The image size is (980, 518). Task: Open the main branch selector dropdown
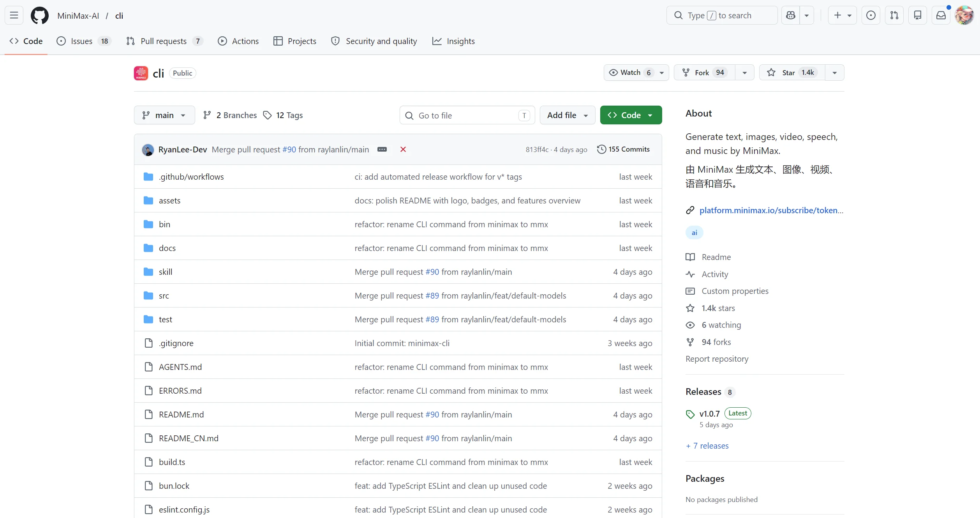pos(164,115)
